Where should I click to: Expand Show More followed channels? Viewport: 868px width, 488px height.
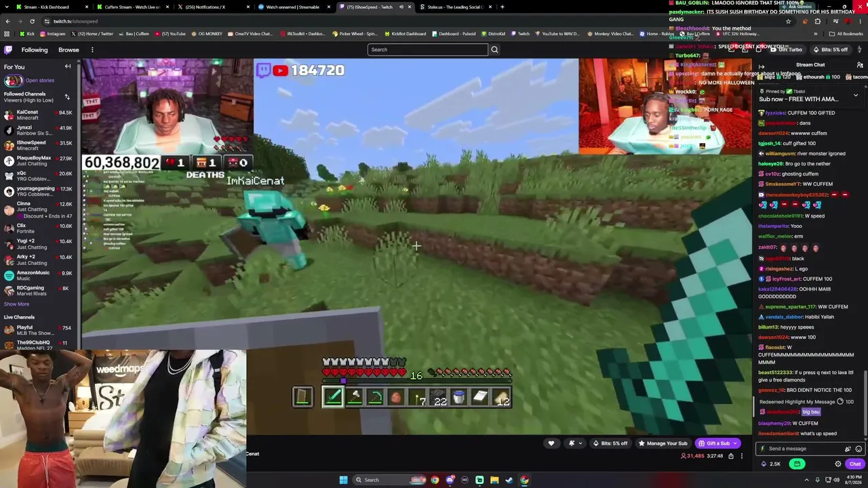[16, 304]
